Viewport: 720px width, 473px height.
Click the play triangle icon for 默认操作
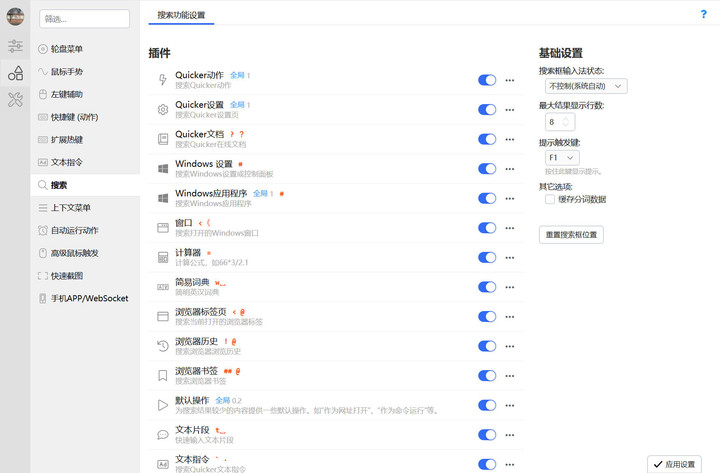tap(163, 405)
